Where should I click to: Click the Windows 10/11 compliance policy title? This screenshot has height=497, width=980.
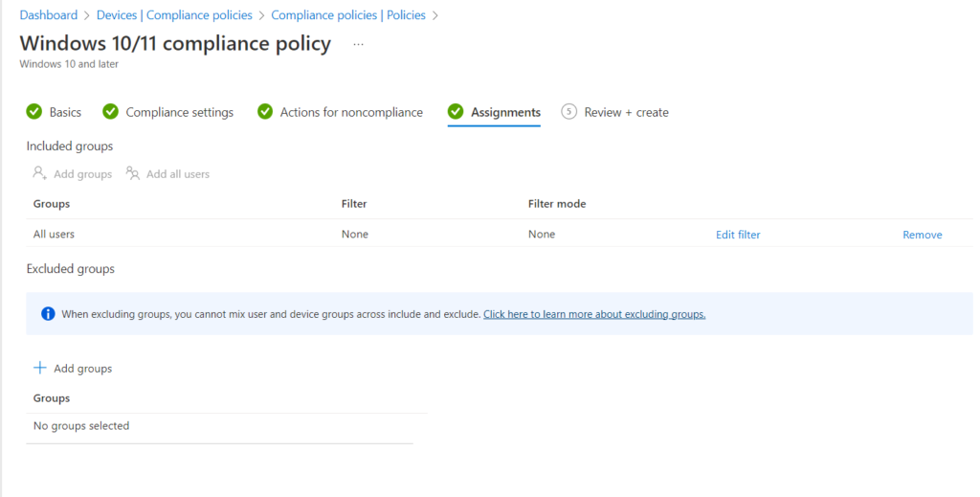[176, 43]
